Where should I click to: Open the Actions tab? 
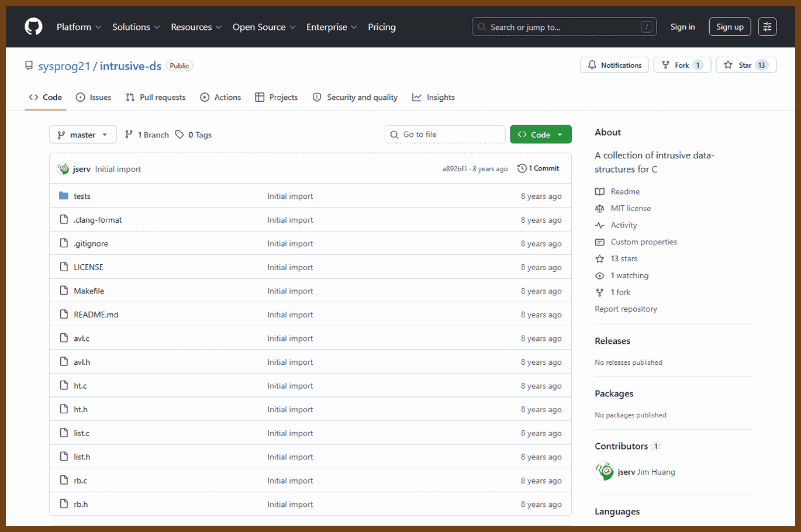220,98
